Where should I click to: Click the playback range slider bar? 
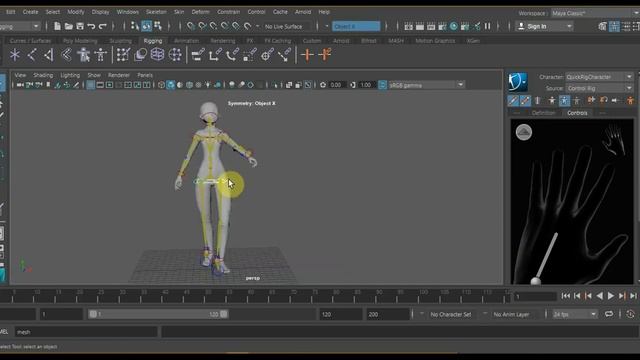tap(158, 314)
